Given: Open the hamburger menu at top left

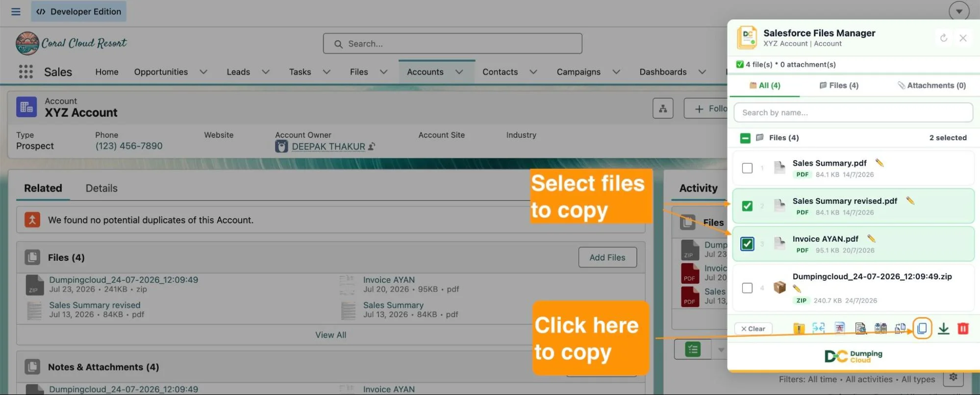Looking at the screenshot, I should [x=16, y=11].
